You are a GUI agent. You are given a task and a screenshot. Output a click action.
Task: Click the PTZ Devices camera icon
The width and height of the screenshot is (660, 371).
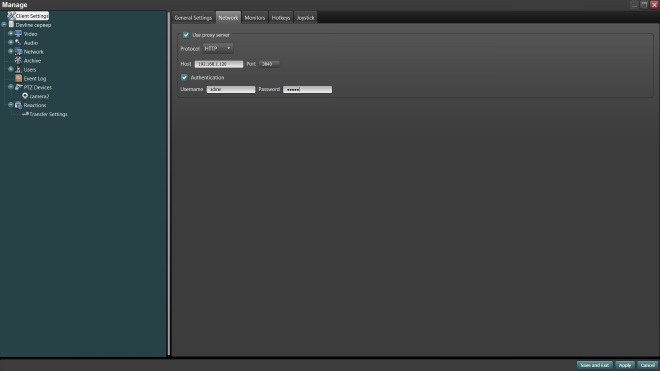pyautogui.click(x=18, y=87)
